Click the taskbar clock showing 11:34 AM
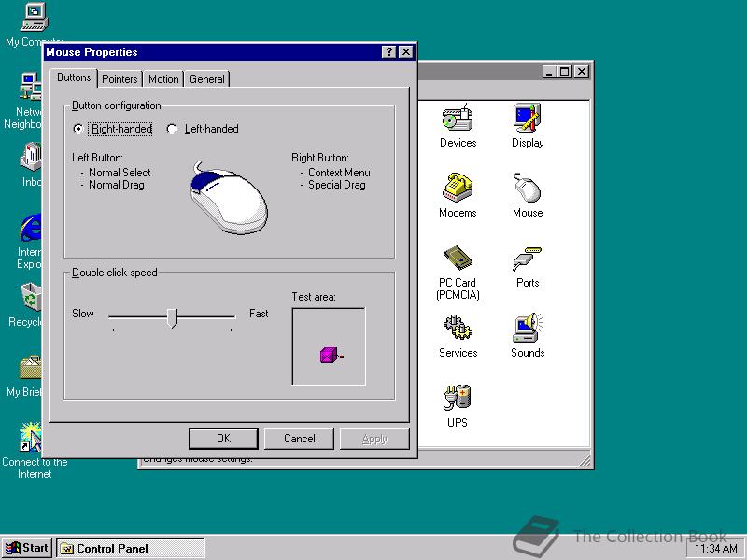747x560 pixels. pos(716,549)
